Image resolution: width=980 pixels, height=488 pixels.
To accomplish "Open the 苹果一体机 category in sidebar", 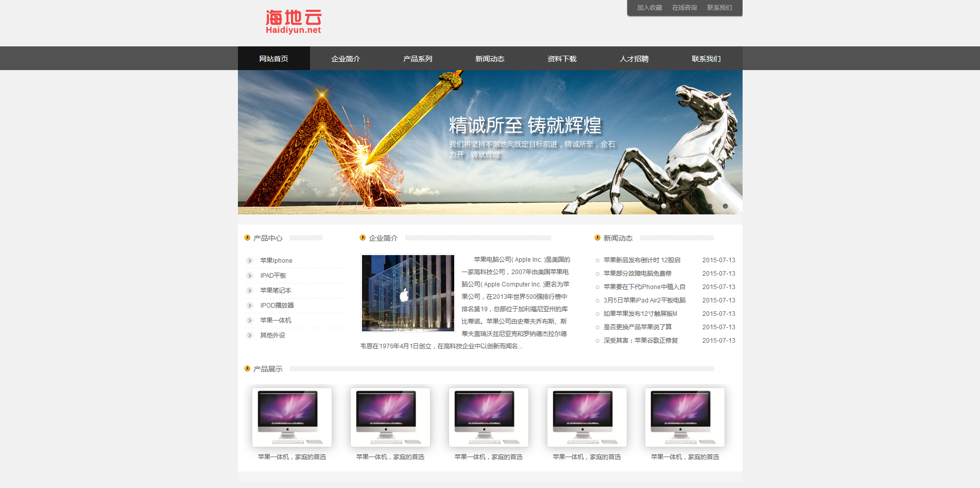I will tap(276, 321).
